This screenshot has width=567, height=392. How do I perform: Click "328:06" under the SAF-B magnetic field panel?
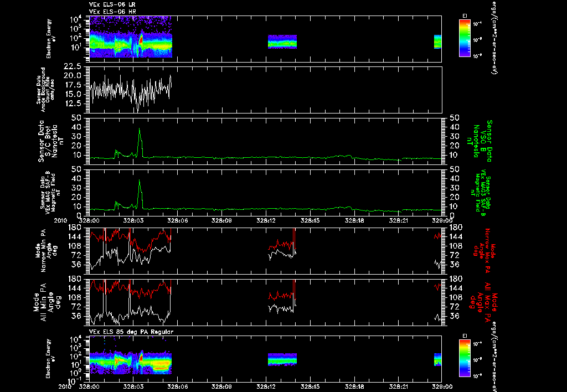pyautogui.click(x=178, y=220)
